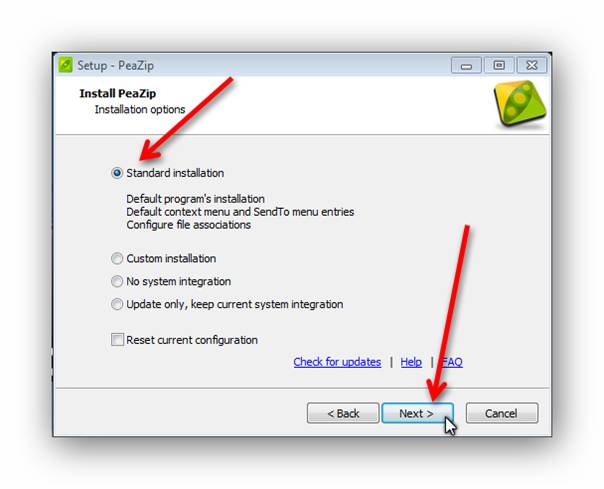Image resolution: width=604 pixels, height=489 pixels.
Task: Click the PeaZip icon in the title bar
Action: tap(65, 65)
